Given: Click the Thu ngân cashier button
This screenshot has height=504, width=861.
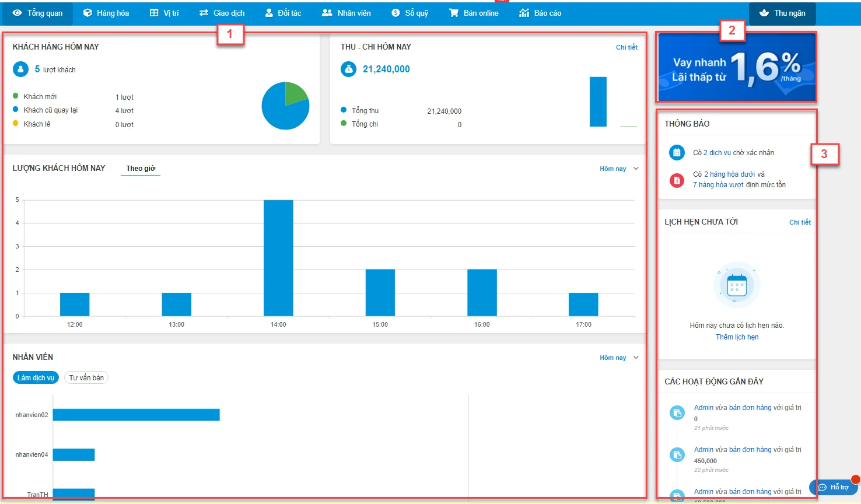Looking at the screenshot, I should tap(782, 13).
